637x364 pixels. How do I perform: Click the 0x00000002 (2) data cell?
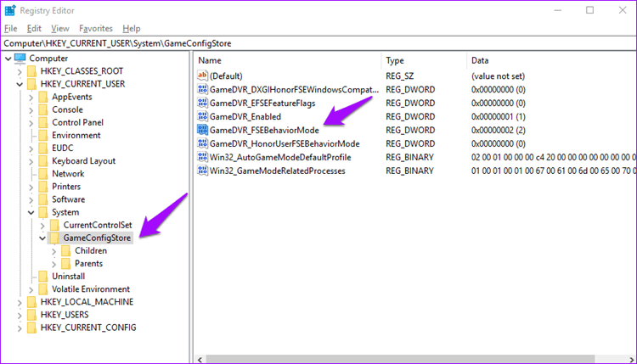[x=499, y=131]
